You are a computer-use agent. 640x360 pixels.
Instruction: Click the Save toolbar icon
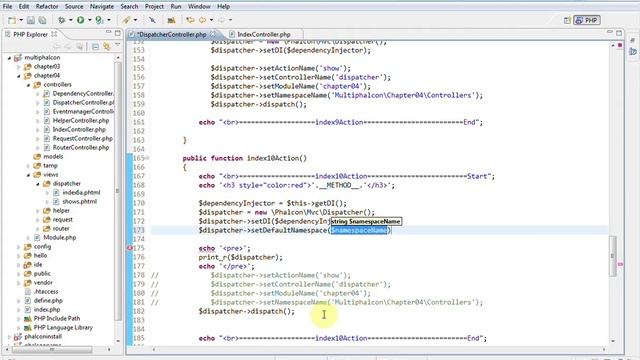(31, 20)
